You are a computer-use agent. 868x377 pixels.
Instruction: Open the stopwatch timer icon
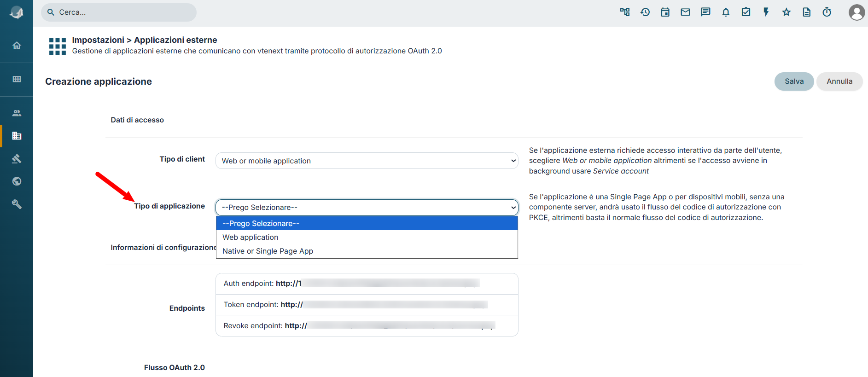tap(827, 12)
